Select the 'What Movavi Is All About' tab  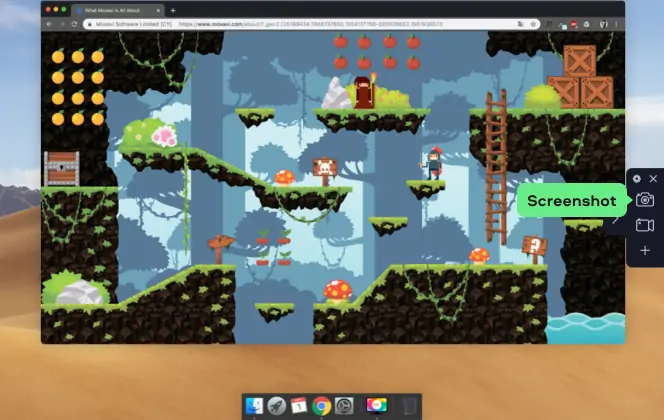pyautogui.click(x=118, y=10)
